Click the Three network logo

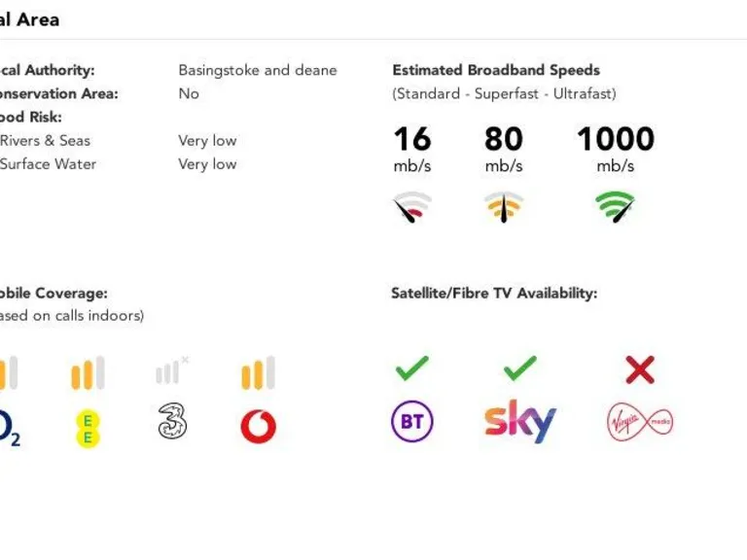click(x=172, y=420)
